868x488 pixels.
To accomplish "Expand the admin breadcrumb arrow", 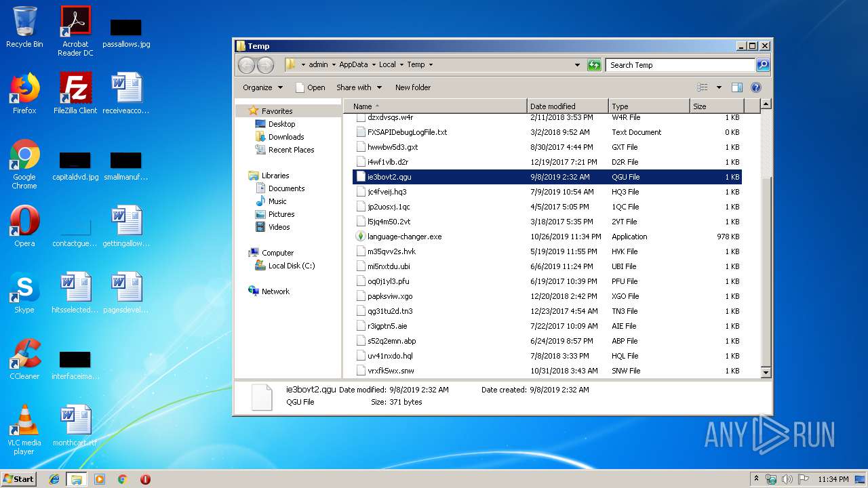I will (332, 65).
